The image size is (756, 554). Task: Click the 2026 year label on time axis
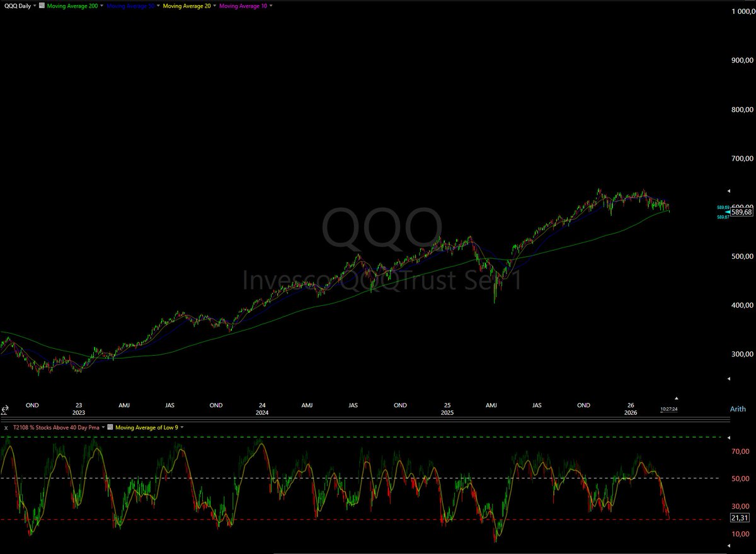click(x=631, y=413)
